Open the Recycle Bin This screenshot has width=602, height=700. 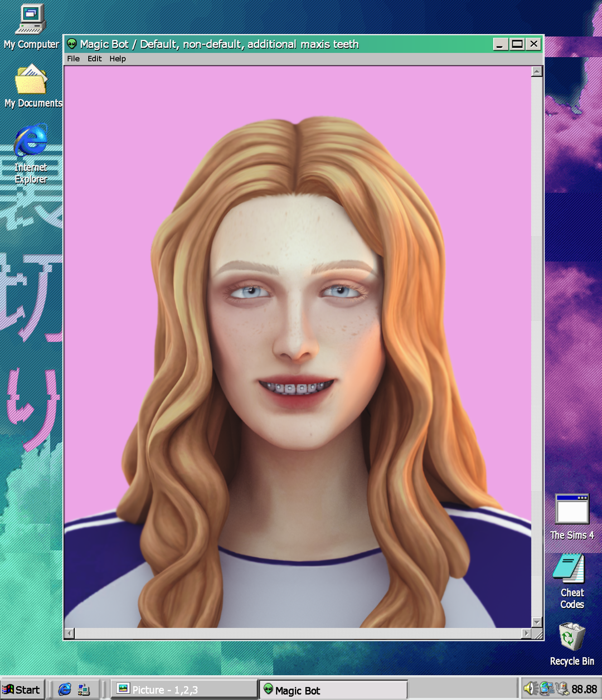pos(572,636)
